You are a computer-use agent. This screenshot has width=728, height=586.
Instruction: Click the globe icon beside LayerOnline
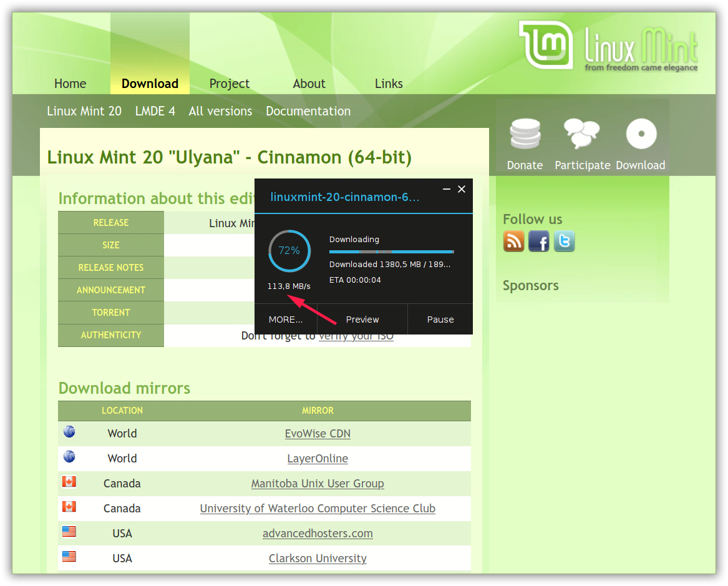pos(69,457)
